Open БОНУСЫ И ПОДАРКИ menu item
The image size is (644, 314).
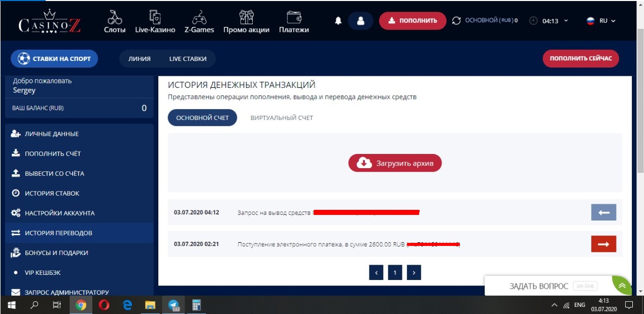[x=79, y=253]
